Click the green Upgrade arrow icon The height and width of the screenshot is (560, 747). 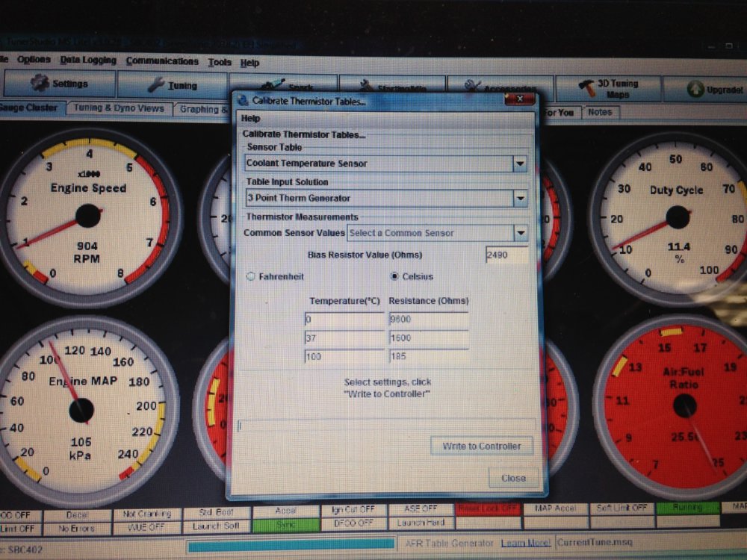695,89
